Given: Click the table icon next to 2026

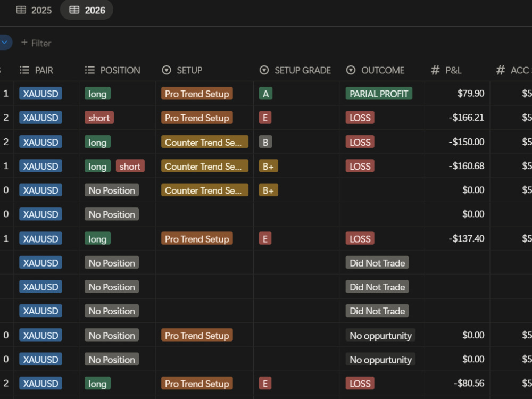Looking at the screenshot, I should [74, 10].
